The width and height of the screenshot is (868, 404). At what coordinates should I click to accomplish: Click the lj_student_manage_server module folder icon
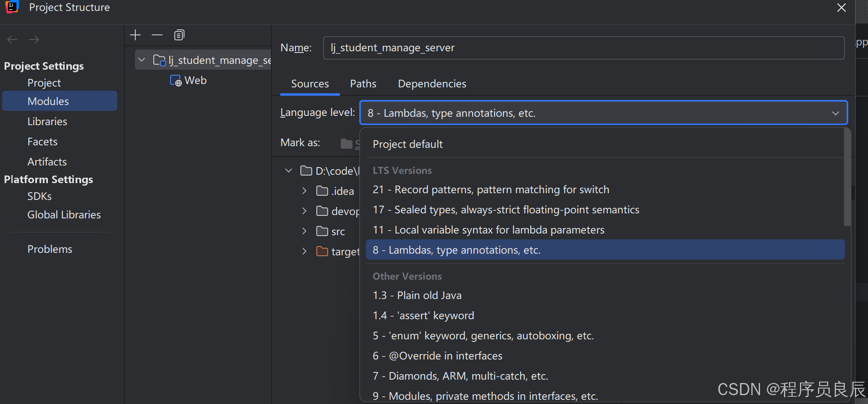(x=159, y=60)
